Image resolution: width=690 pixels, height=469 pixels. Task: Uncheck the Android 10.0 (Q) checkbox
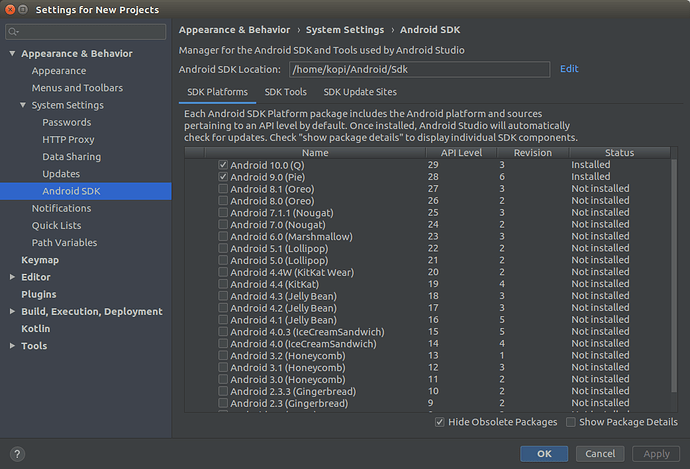pyautogui.click(x=223, y=165)
